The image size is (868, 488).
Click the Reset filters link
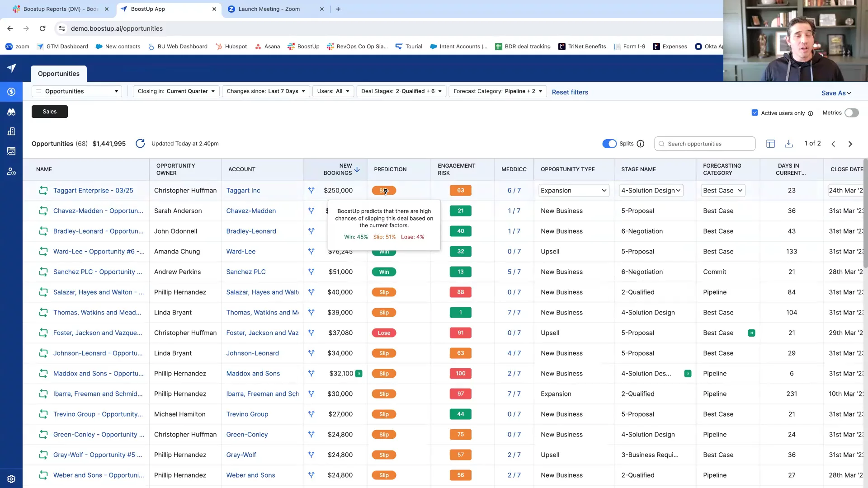(570, 92)
